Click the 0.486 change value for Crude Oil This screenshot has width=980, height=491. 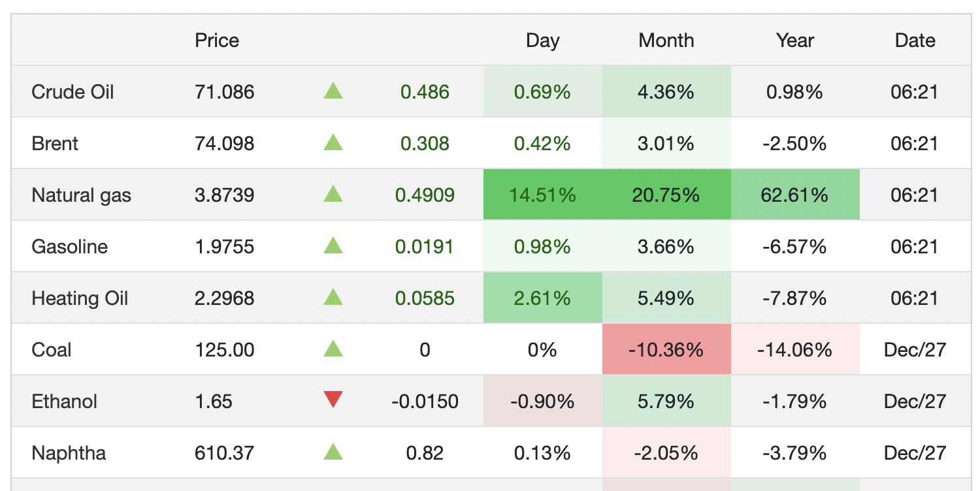pyautogui.click(x=425, y=91)
